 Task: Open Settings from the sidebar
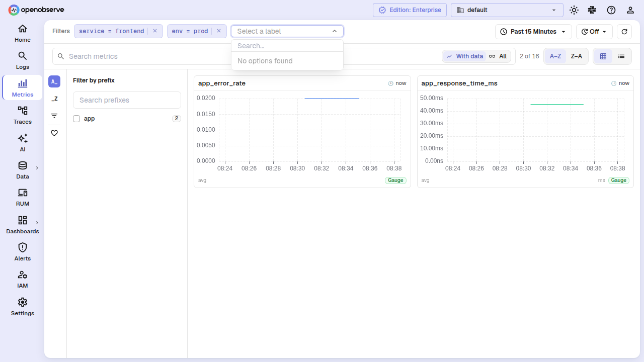(22, 307)
